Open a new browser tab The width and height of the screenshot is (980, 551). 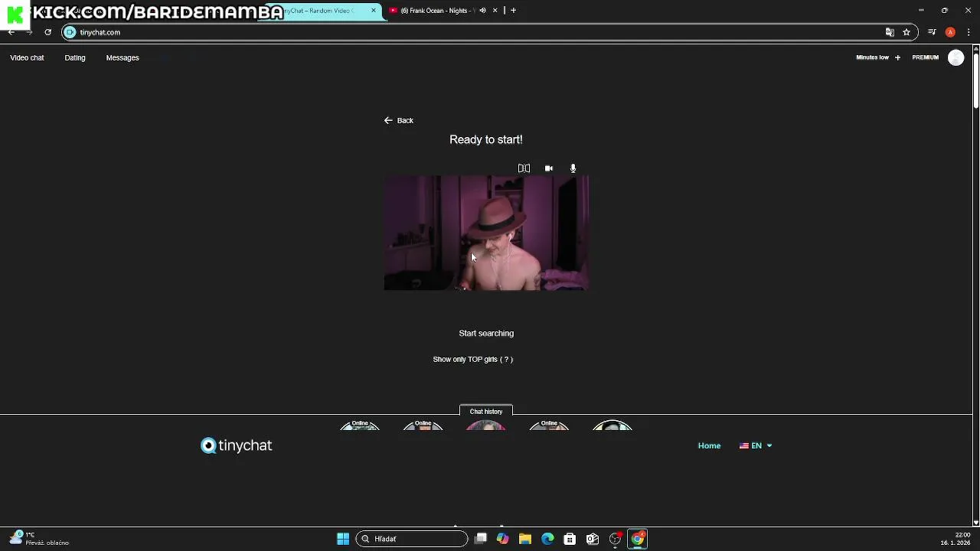point(513,11)
